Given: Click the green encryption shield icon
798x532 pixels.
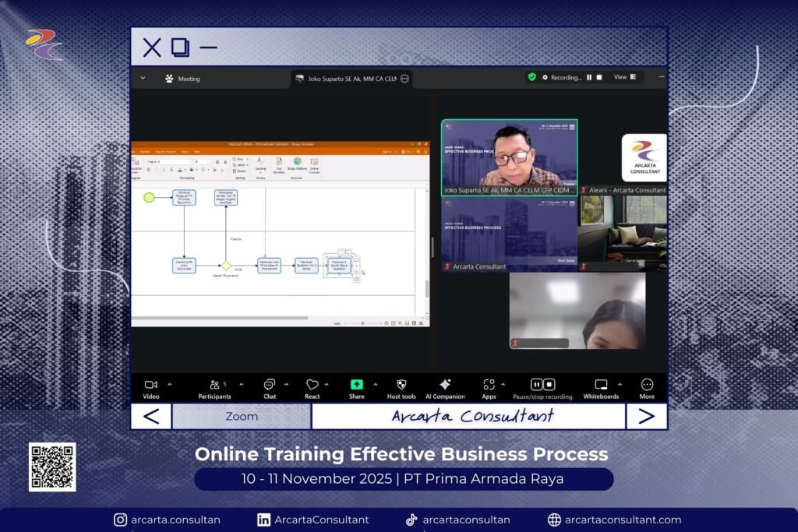Looking at the screenshot, I should [532, 77].
